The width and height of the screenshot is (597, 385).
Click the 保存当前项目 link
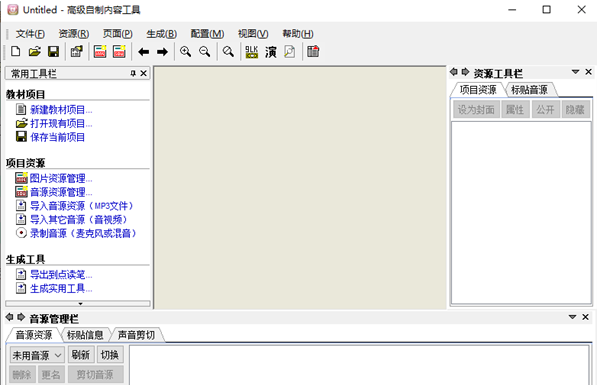pos(57,137)
